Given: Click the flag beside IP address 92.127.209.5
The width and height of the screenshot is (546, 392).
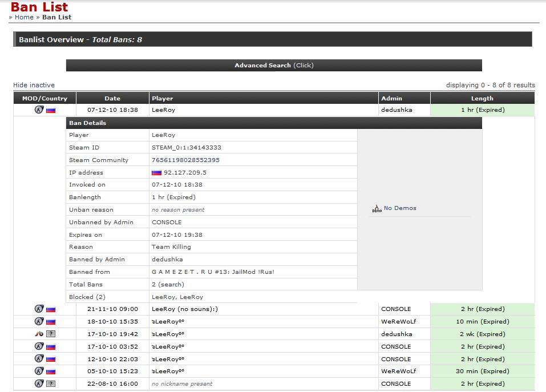Looking at the screenshot, I should pos(156,173).
